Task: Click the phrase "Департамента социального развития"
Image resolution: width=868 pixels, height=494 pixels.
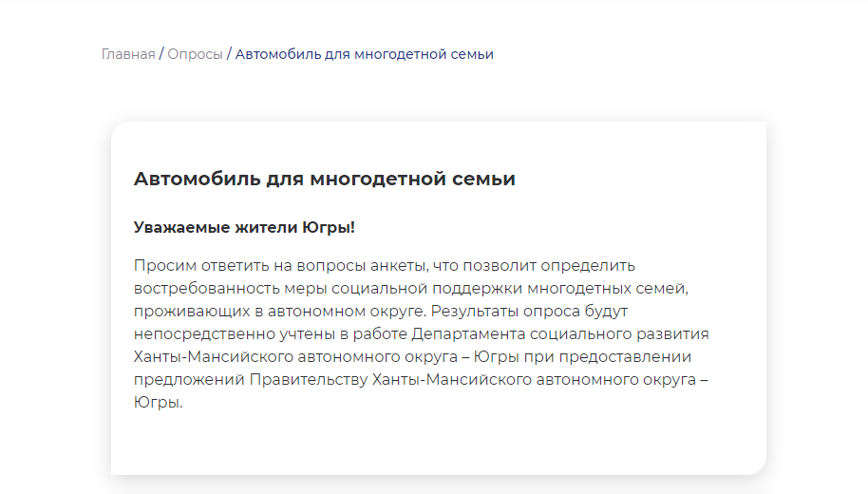Action: point(559,333)
